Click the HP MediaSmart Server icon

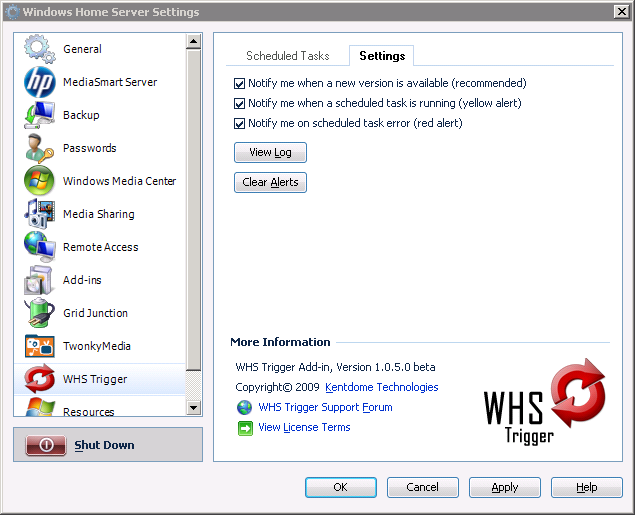coord(39,82)
